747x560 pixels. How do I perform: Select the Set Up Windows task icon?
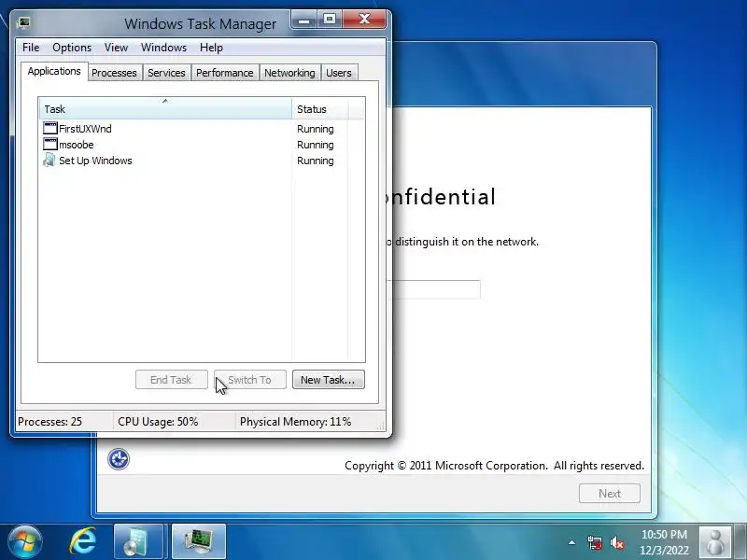49,160
